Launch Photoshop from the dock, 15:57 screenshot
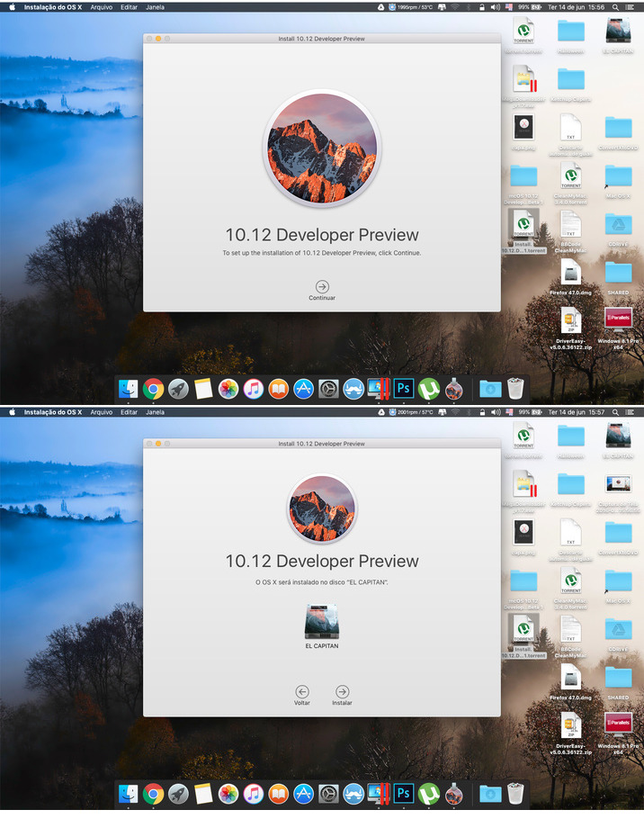Image resolution: width=644 pixels, height=819 pixels. point(404,794)
